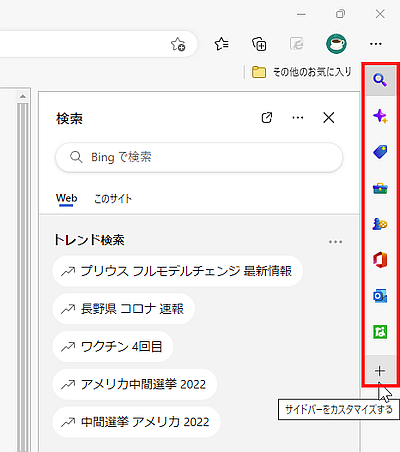400x452 pixels.
Task: Open the Discover sparkle icon in sidebar
Action: (380, 116)
